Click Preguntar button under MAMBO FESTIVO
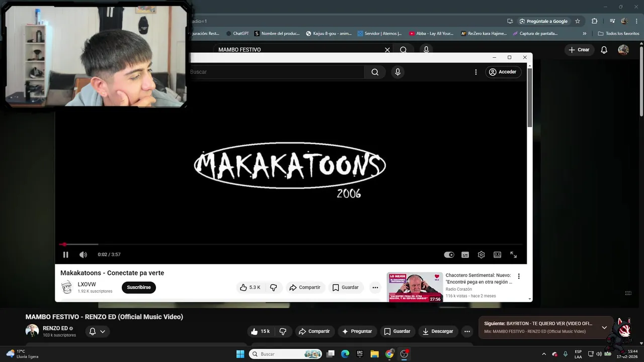The image size is (644, 362). (357, 331)
